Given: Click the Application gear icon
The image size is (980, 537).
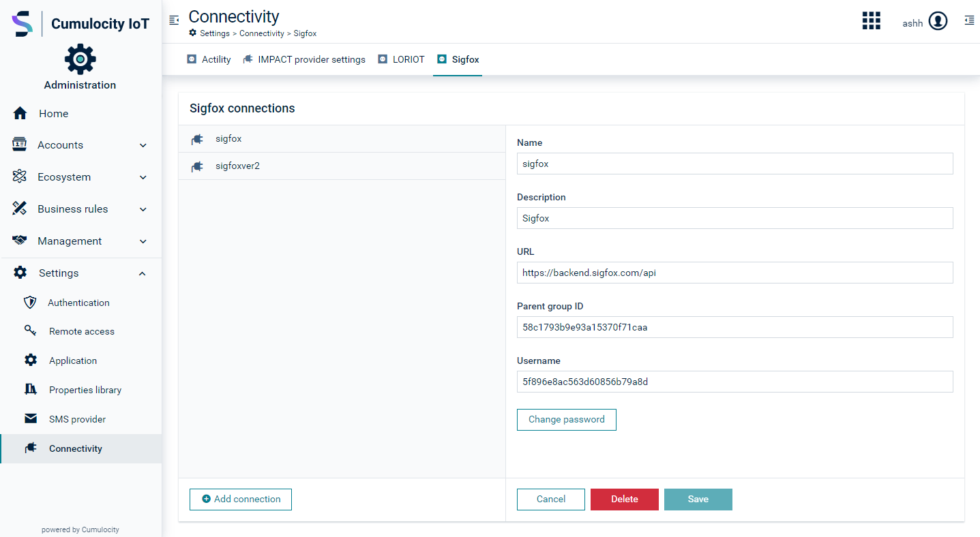Looking at the screenshot, I should tap(31, 360).
